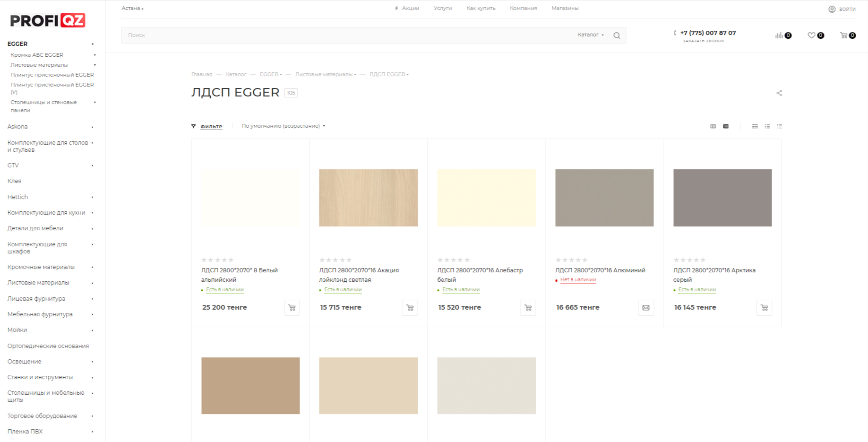Open Акация лэйклэнд светлая wood swatch image

click(x=369, y=198)
